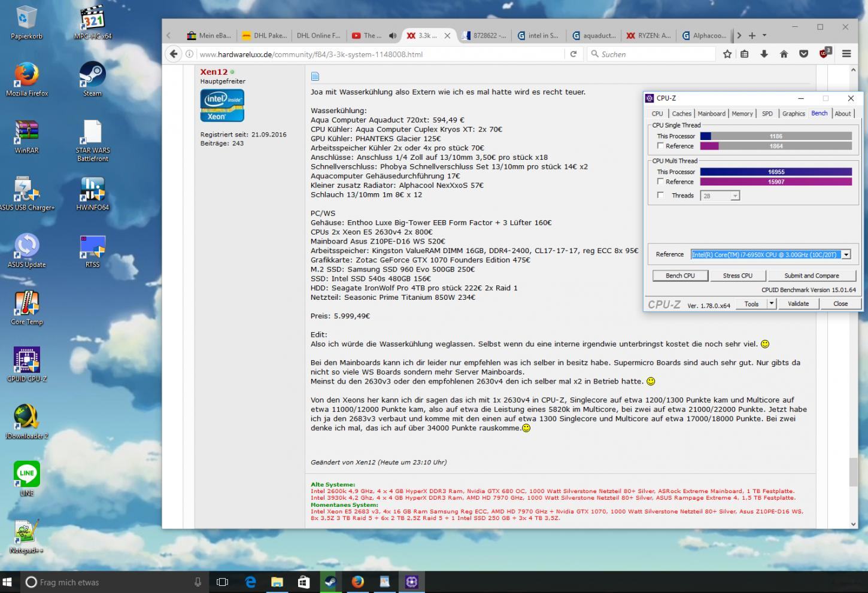Show all Firefox tabs dropdown arrow

[x=764, y=36]
